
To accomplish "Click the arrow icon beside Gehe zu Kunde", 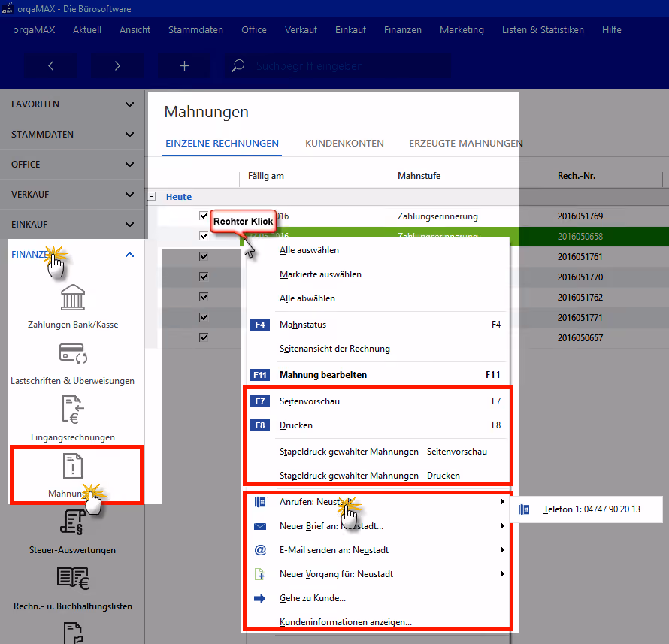I will tap(260, 598).
